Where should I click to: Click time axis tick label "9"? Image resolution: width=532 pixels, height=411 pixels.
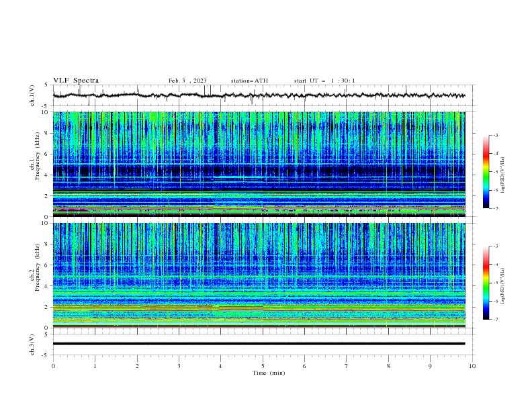(x=430, y=366)
